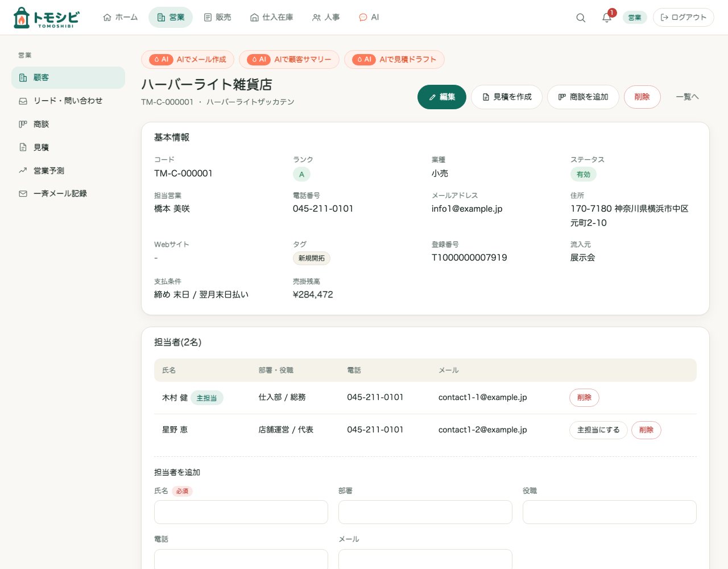Delete contact 木村 健
728x569 pixels.
(584, 398)
